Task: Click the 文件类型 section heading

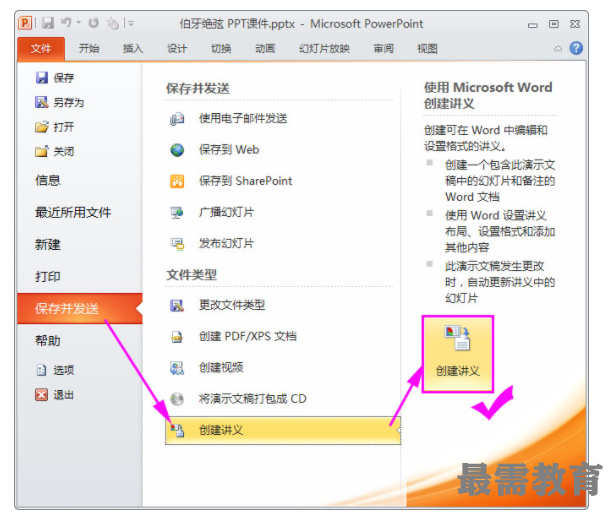Action: tap(191, 275)
